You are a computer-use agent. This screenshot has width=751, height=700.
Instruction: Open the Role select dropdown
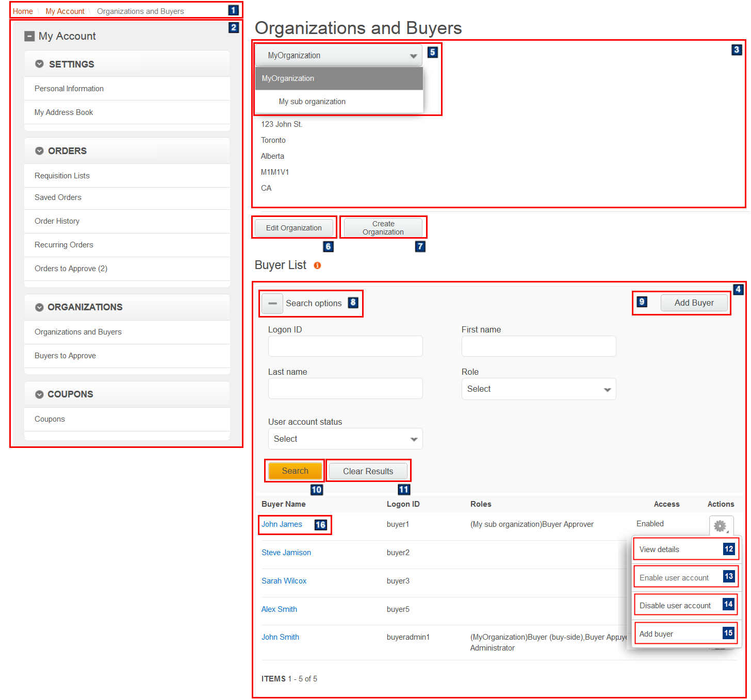click(538, 389)
